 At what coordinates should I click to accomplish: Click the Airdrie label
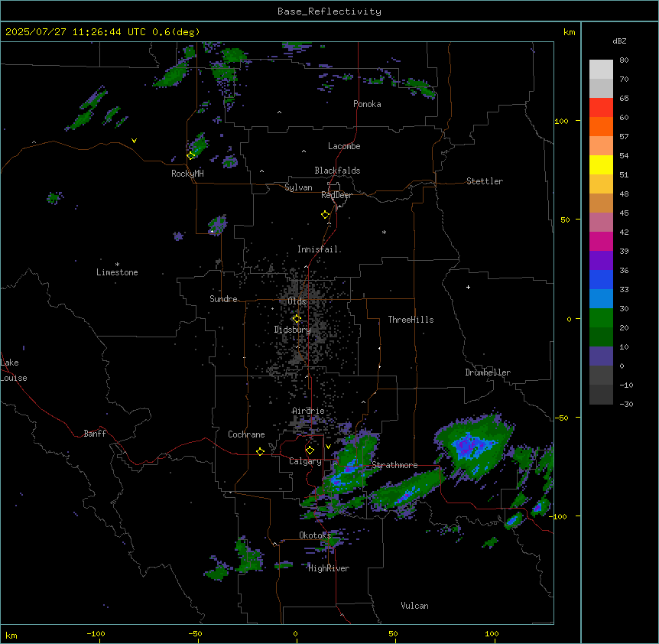(309, 411)
